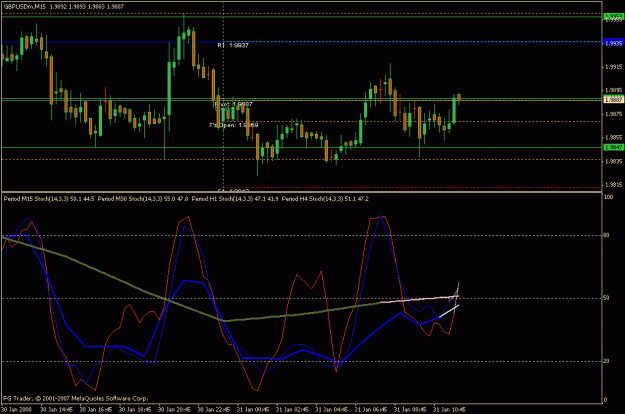Click the 80 level on stochastic scale
The height and width of the screenshot is (414, 625).
[607, 235]
